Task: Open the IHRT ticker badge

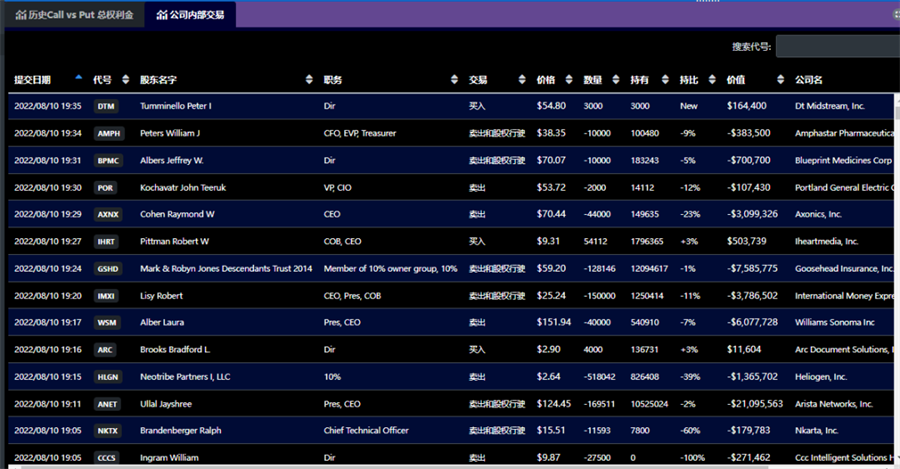Action: (x=106, y=242)
